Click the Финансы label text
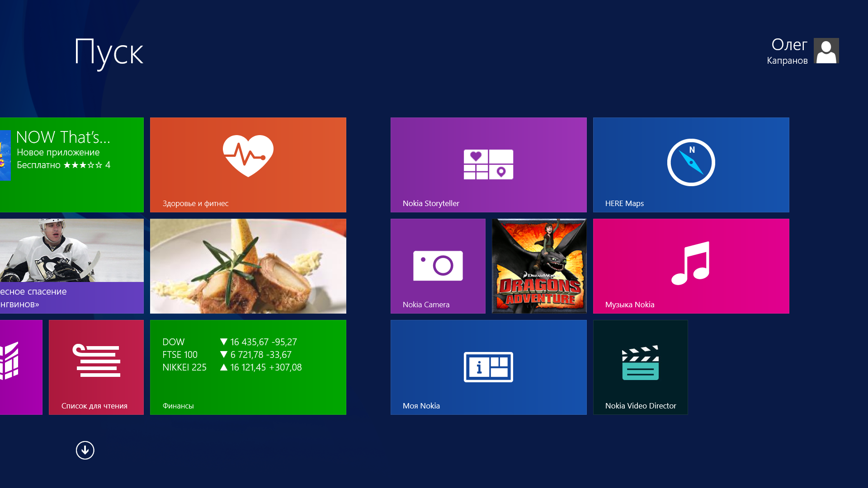 click(178, 406)
